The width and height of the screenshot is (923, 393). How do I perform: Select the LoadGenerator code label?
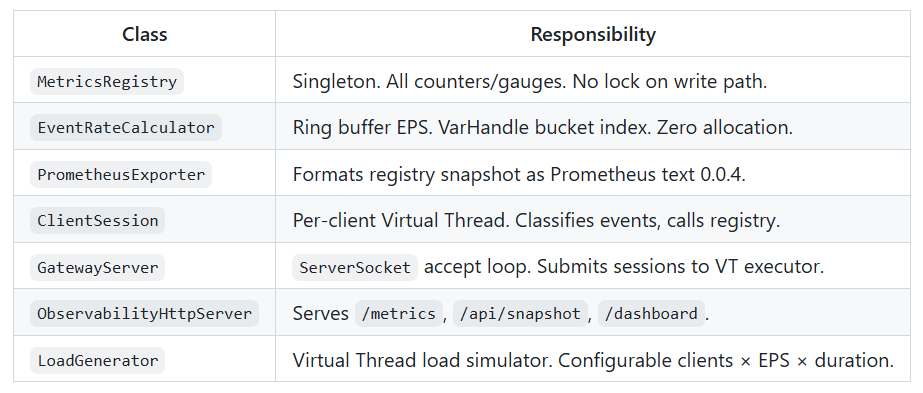pyautogui.click(x=98, y=360)
